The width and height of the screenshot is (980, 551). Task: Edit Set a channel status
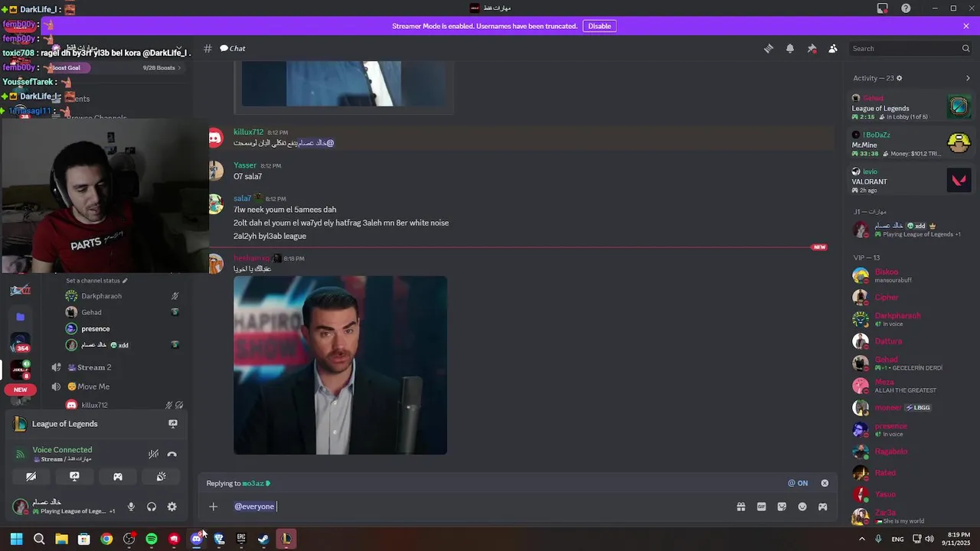click(x=96, y=281)
